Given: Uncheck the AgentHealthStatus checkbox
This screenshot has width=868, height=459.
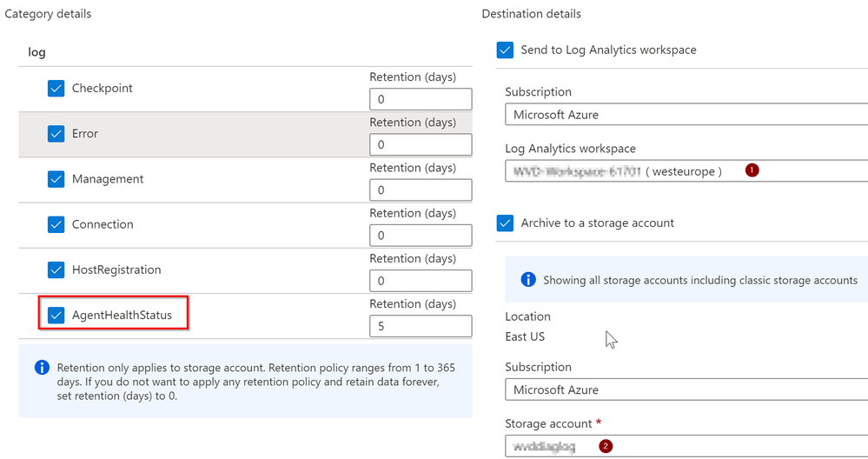Looking at the screenshot, I should 56,315.
